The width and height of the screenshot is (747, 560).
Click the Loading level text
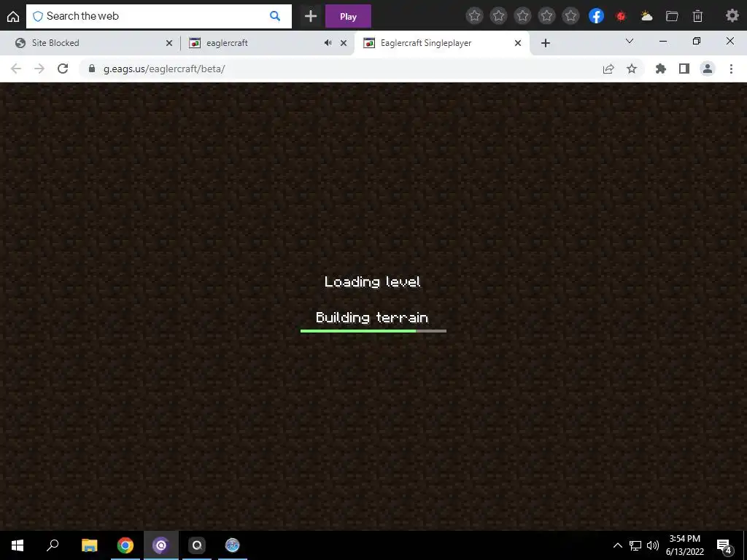click(x=373, y=282)
